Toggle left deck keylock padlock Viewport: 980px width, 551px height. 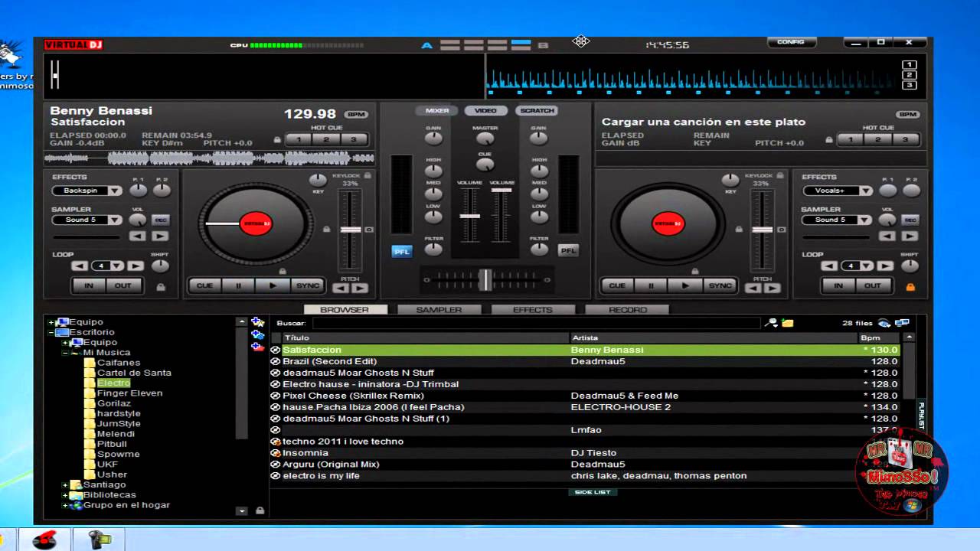click(367, 176)
